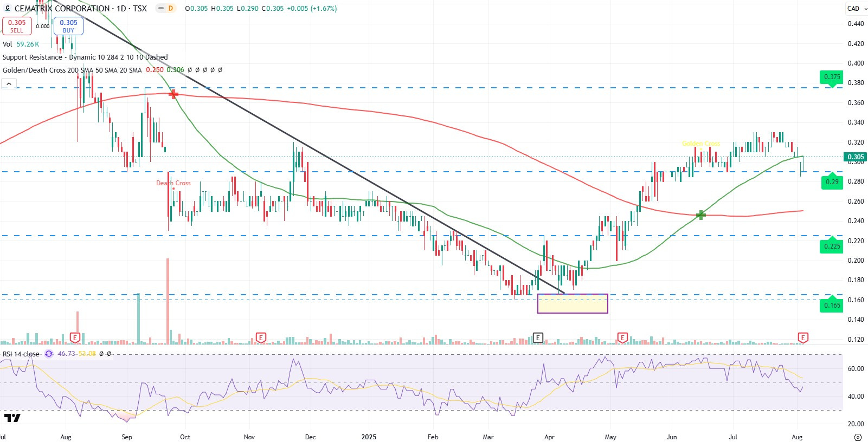Click the RSI 14 close legend

coord(21,354)
